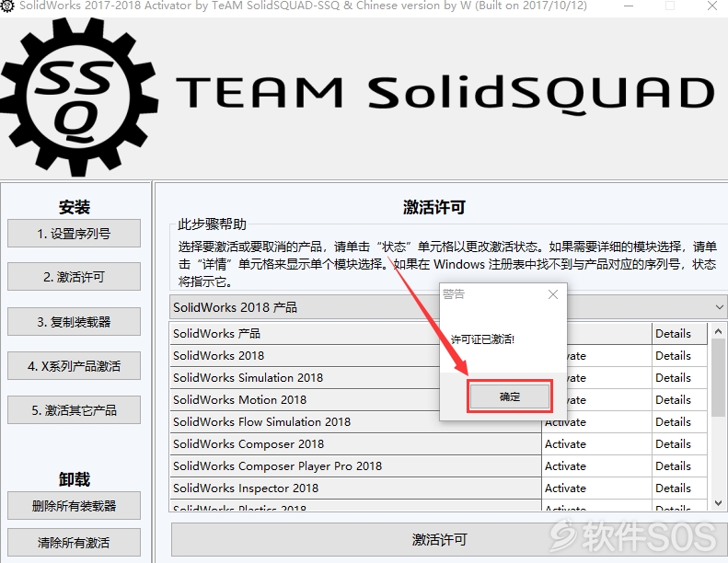Click the title bar gear app icon
The image size is (728, 563).
tap(6, 6)
